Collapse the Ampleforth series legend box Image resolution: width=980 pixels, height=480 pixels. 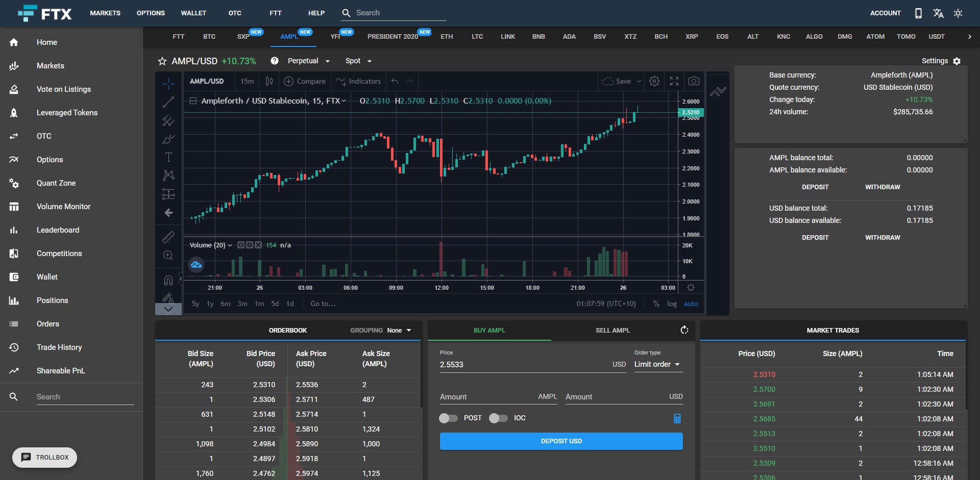coord(193,101)
